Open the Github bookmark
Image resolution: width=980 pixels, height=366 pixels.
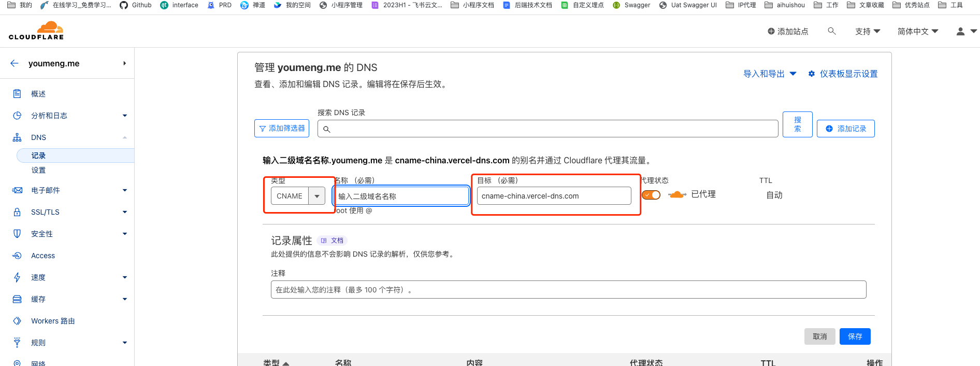[135, 5]
